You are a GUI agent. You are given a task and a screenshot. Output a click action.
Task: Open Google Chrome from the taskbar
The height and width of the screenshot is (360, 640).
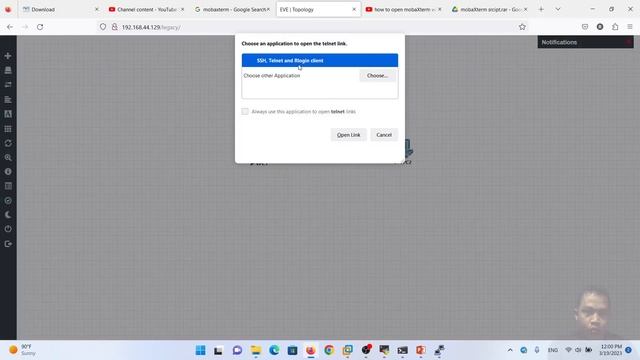pyautogui.click(x=329, y=350)
